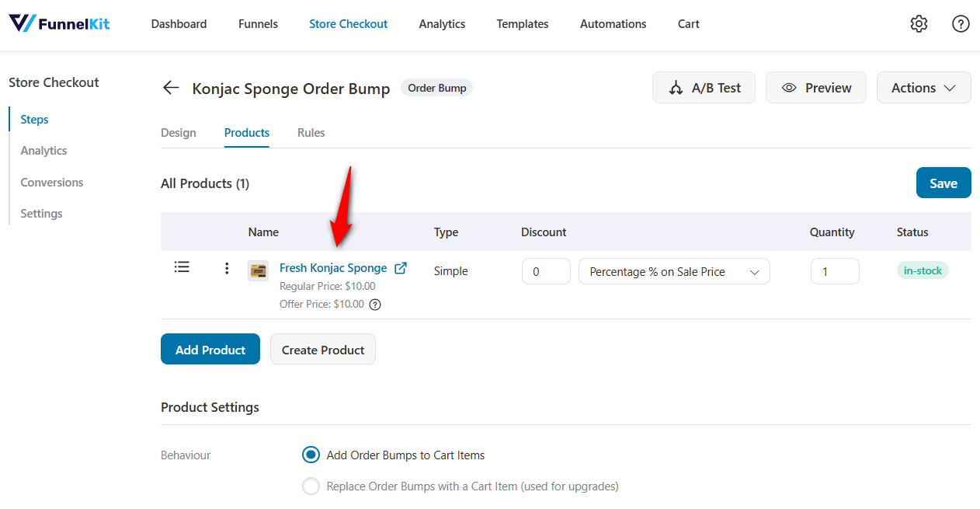The image size is (980, 509).
Task: Open the settings gear icon
Action: pyautogui.click(x=919, y=23)
